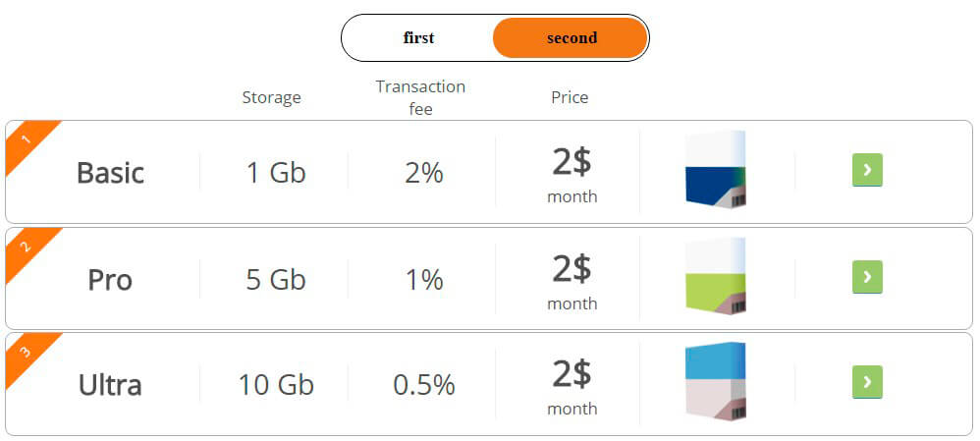The height and width of the screenshot is (441, 980).
Task: Click the blue Basic plan box icon
Action: pos(715,170)
